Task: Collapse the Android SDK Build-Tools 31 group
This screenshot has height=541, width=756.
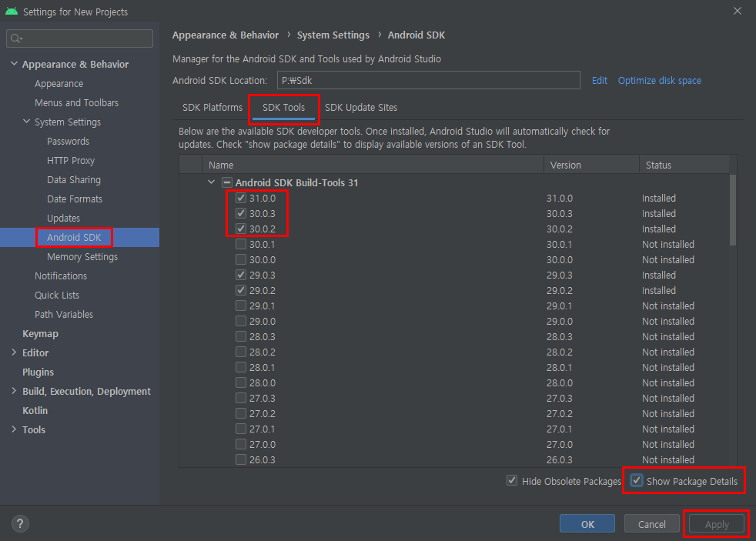Action: click(x=211, y=182)
